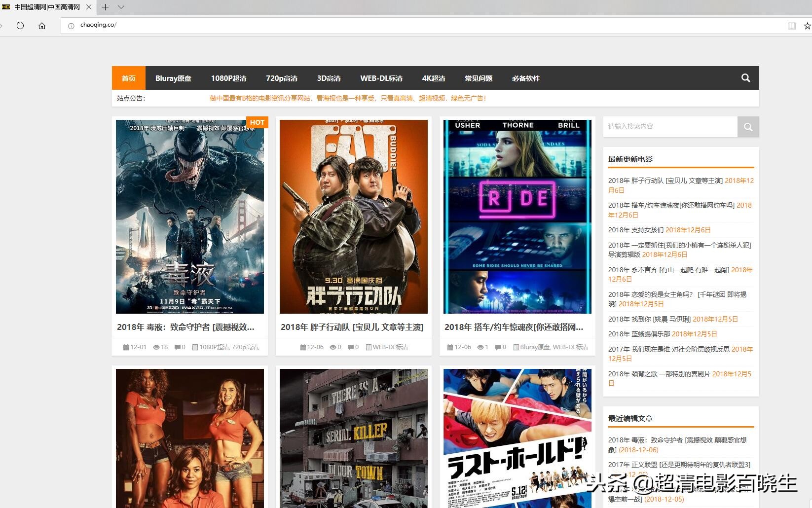
Task: Click the site info icon in the address bar
Action: tap(71, 26)
